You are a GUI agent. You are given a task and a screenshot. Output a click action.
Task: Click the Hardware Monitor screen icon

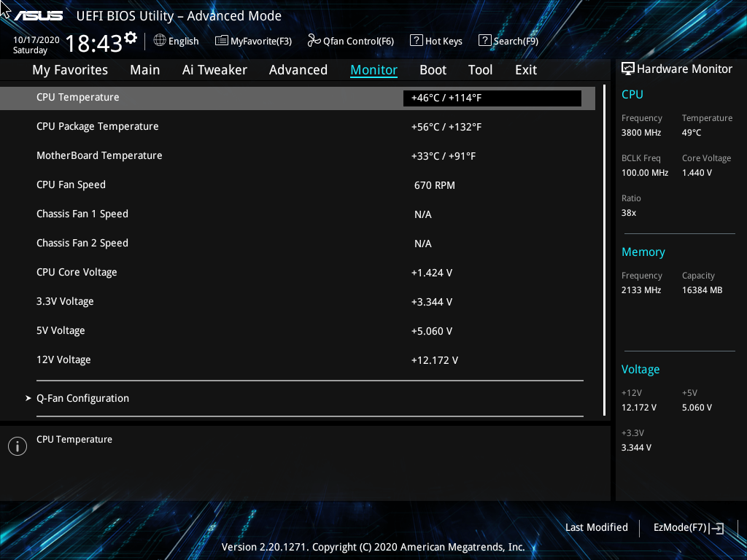click(628, 69)
